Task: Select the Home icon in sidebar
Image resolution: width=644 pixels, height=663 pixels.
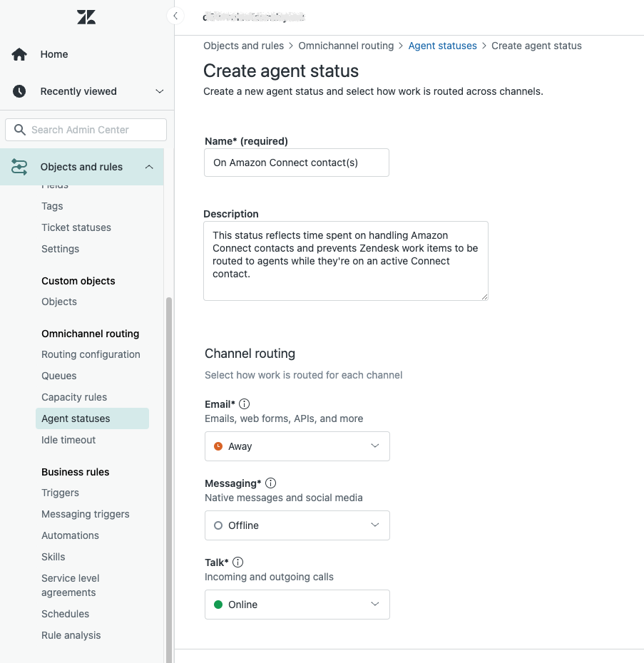Action: click(19, 54)
